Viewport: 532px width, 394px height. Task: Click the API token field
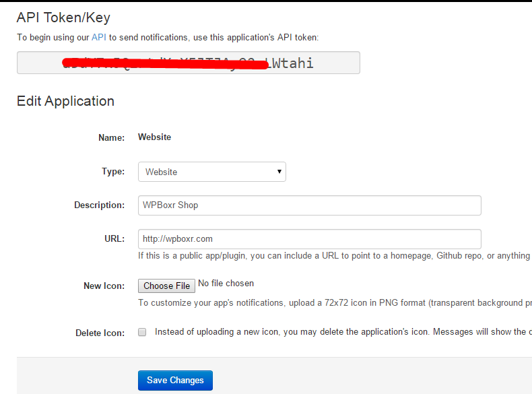click(x=189, y=63)
